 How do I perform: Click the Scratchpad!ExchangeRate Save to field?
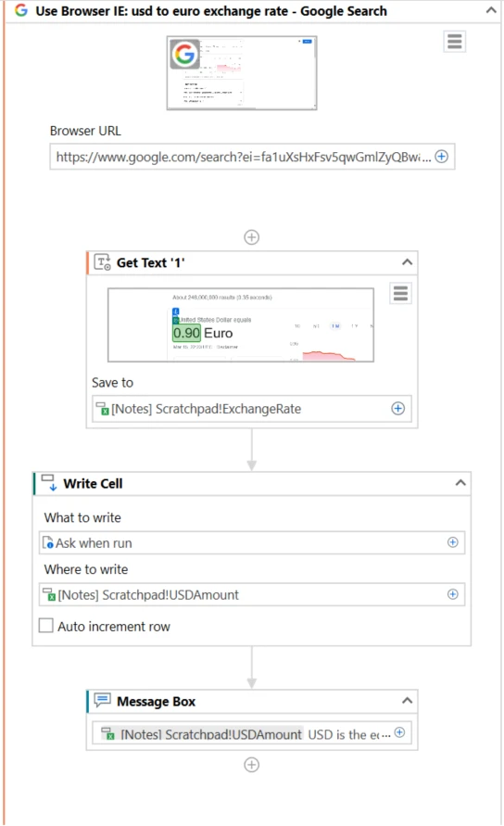point(252,409)
